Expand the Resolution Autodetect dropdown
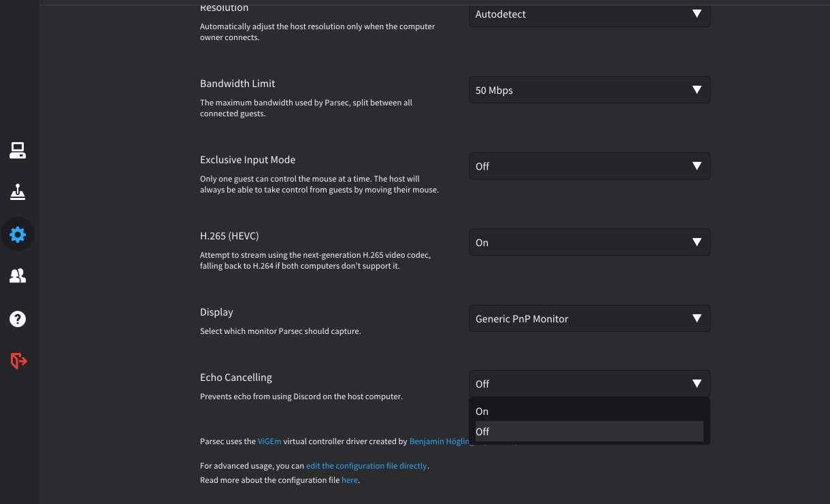830x504 pixels. [x=589, y=14]
